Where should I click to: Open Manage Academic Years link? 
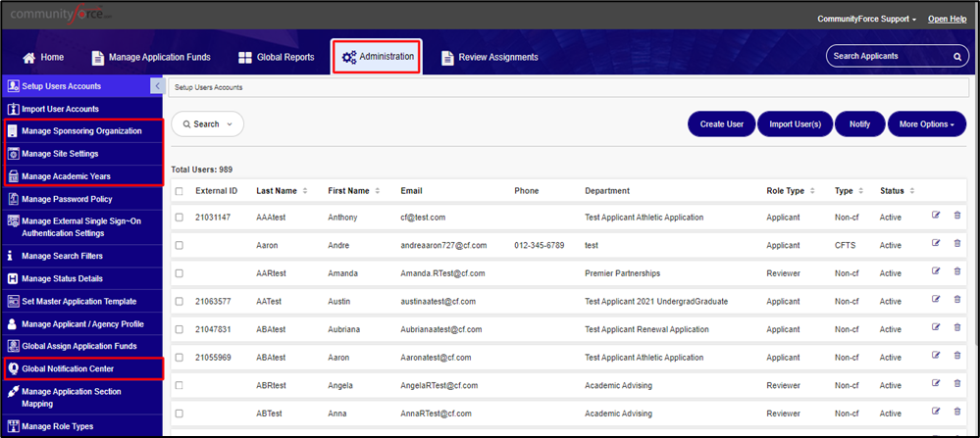[66, 176]
